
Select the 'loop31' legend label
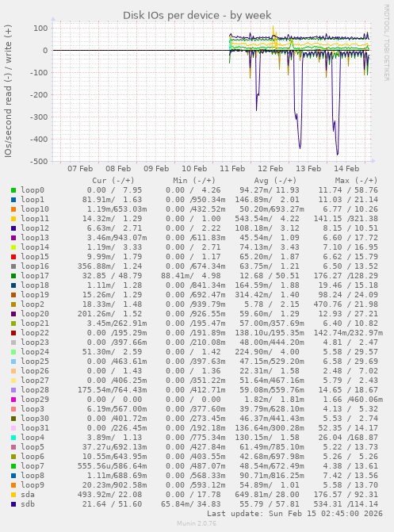(35, 428)
